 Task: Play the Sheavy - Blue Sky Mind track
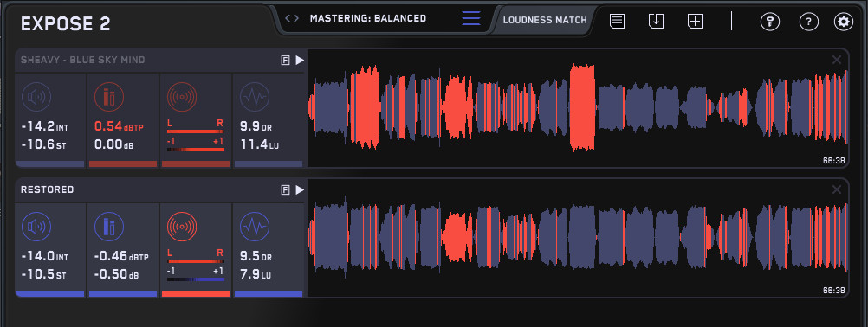[300, 61]
